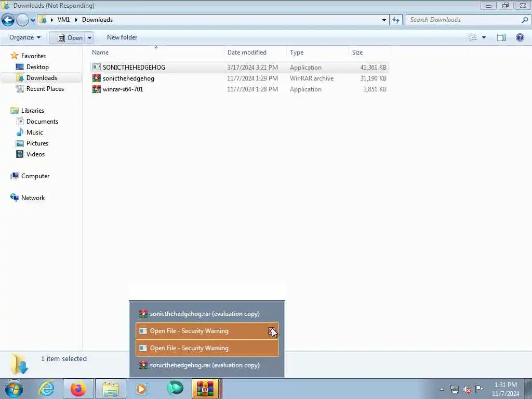Open the Action Center flag icon
Screen dimensions: 532x399
coord(479,389)
